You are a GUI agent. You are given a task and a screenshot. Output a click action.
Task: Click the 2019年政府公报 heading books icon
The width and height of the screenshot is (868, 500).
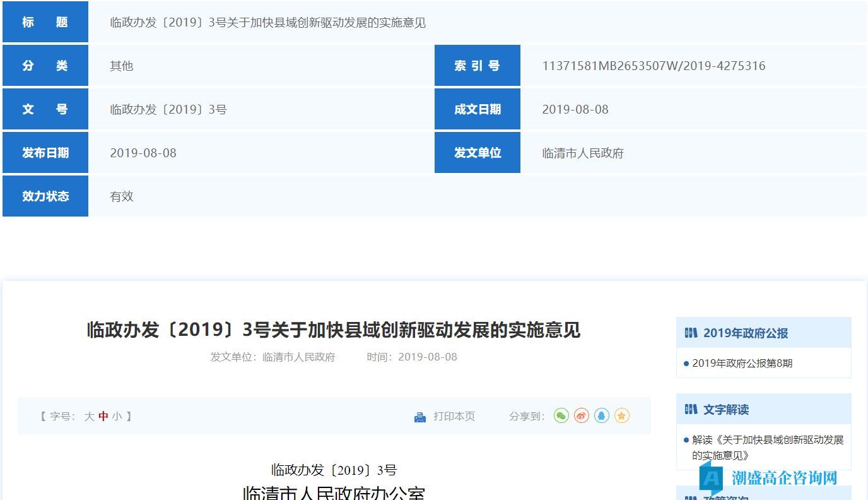[691, 333]
